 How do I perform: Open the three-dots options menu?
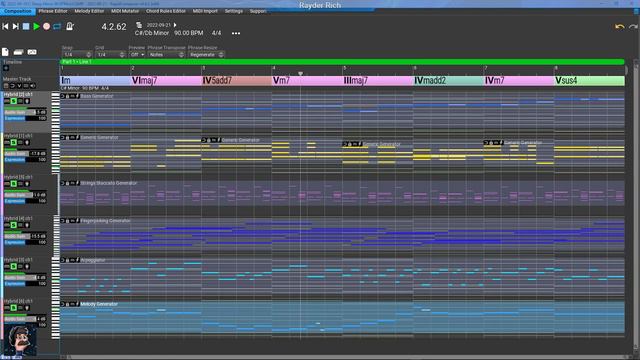click(x=236, y=33)
